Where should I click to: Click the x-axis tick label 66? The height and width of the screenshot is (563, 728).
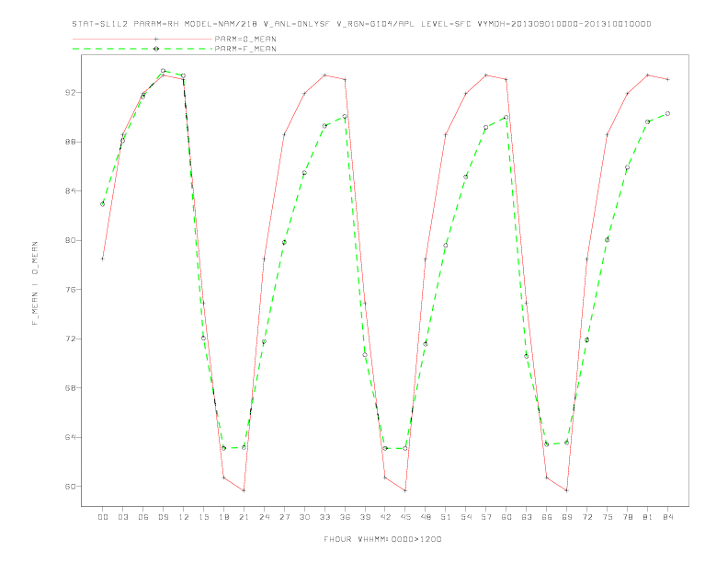point(547,517)
